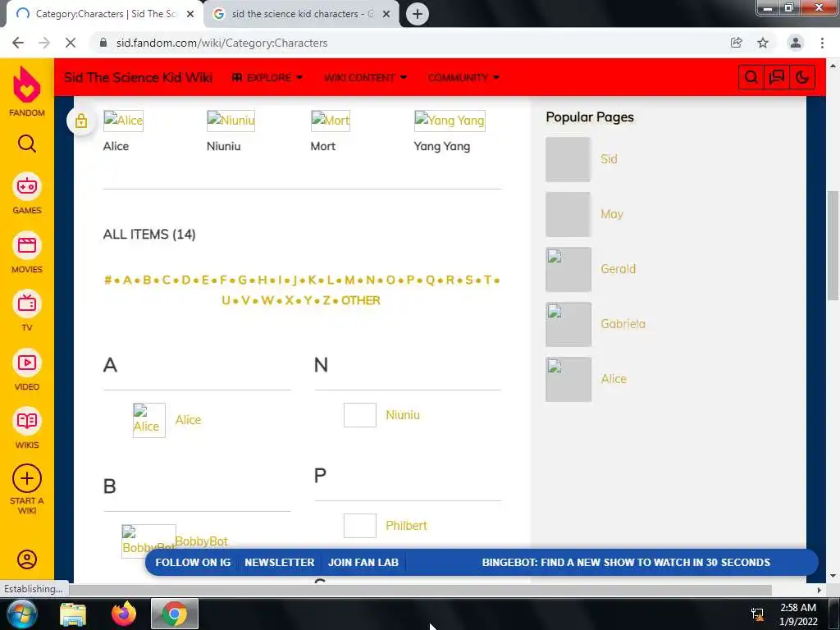The width and height of the screenshot is (840, 630).
Task: Open the BobbyBot character link
Action: click(x=202, y=541)
